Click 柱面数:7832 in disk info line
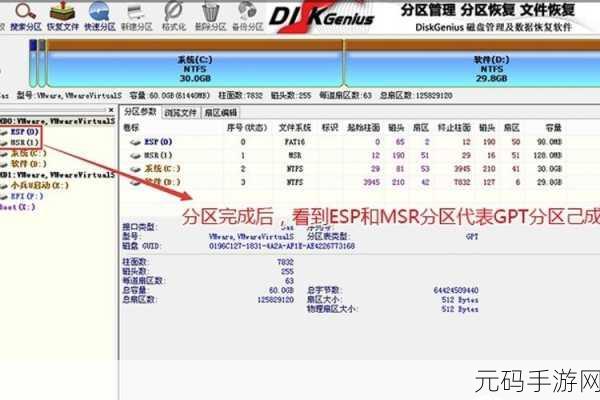600x400 pixels. [240, 95]
